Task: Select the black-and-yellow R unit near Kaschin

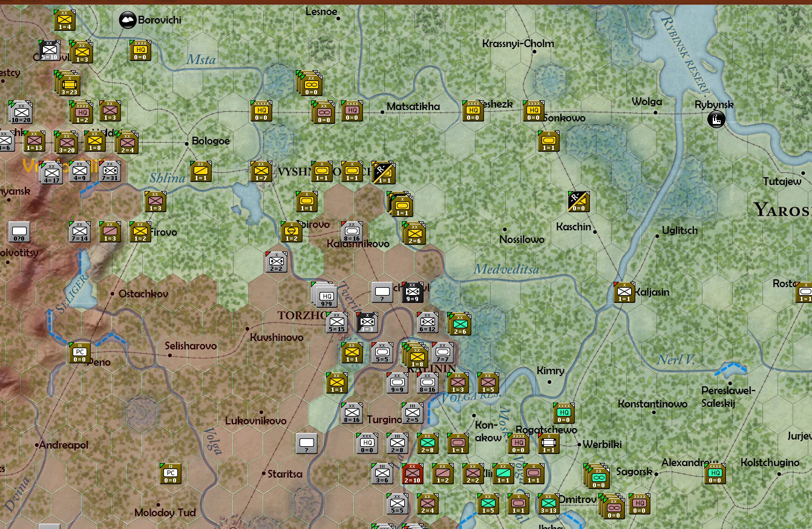Action: [x=578, y=202]
